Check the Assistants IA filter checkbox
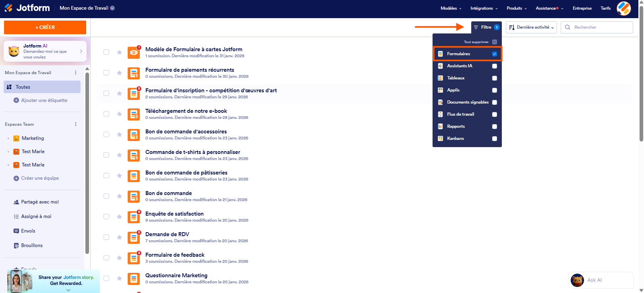 495,66
